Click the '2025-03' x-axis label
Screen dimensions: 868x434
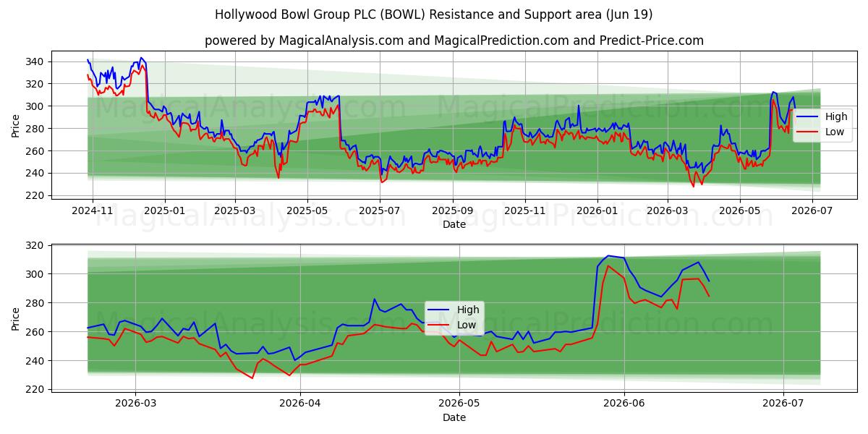pos(235,211)
